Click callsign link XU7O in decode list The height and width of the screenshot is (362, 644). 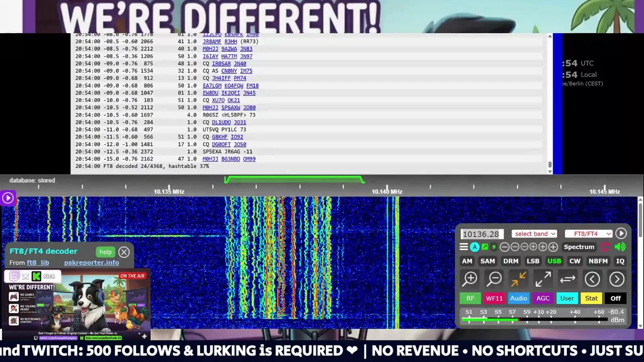(x=218, y=100)
